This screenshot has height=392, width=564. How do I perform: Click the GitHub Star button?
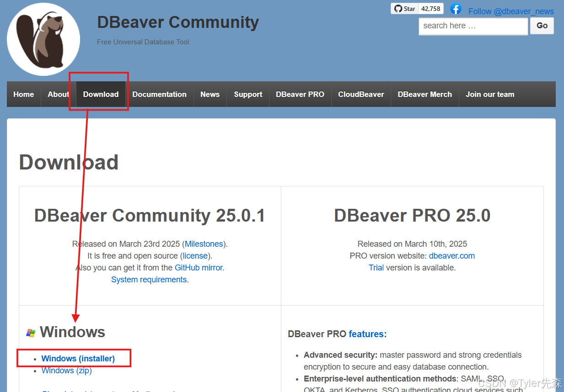404,9
